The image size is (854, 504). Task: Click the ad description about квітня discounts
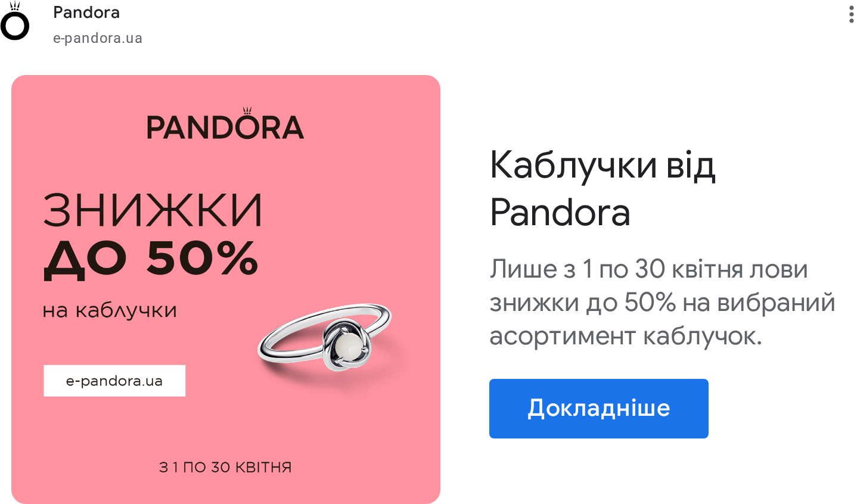(662, 303)
